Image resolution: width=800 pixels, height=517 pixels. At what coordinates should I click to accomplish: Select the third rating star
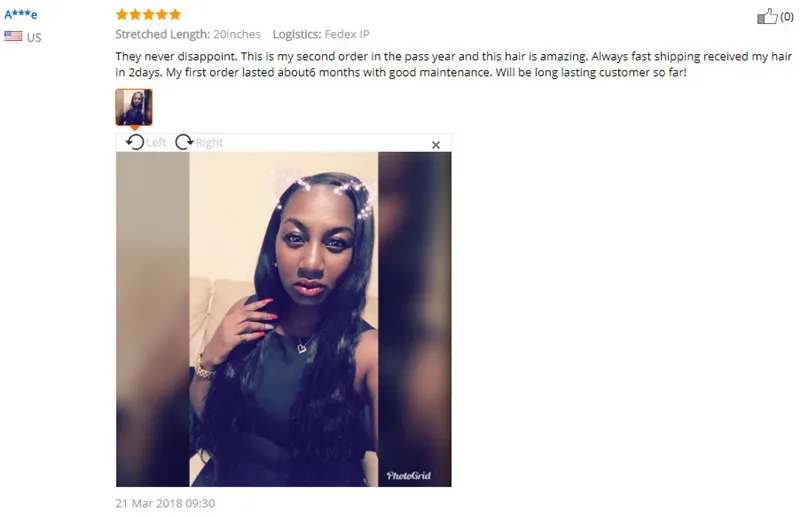pos(148,14)
